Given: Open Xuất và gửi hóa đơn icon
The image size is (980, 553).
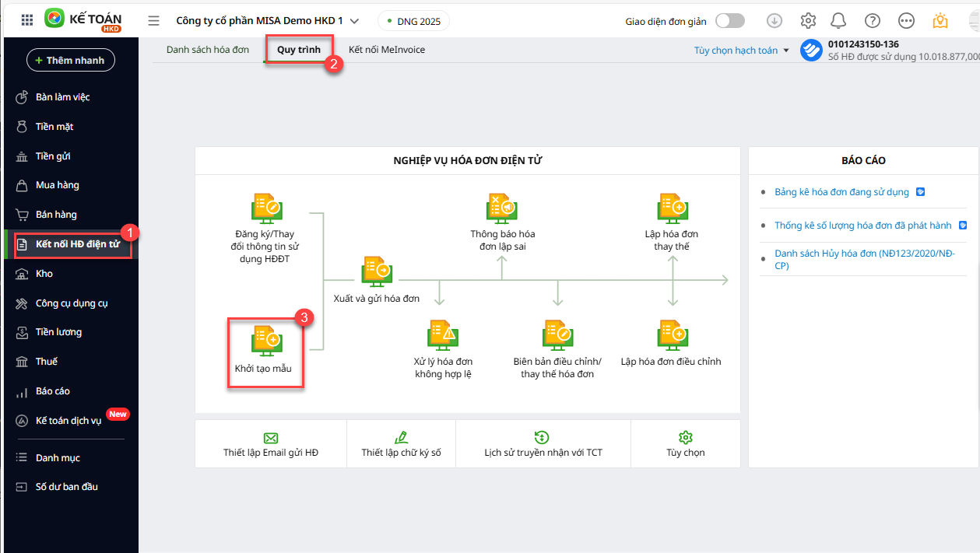Looking at the screenshot, I should (377, 271).
